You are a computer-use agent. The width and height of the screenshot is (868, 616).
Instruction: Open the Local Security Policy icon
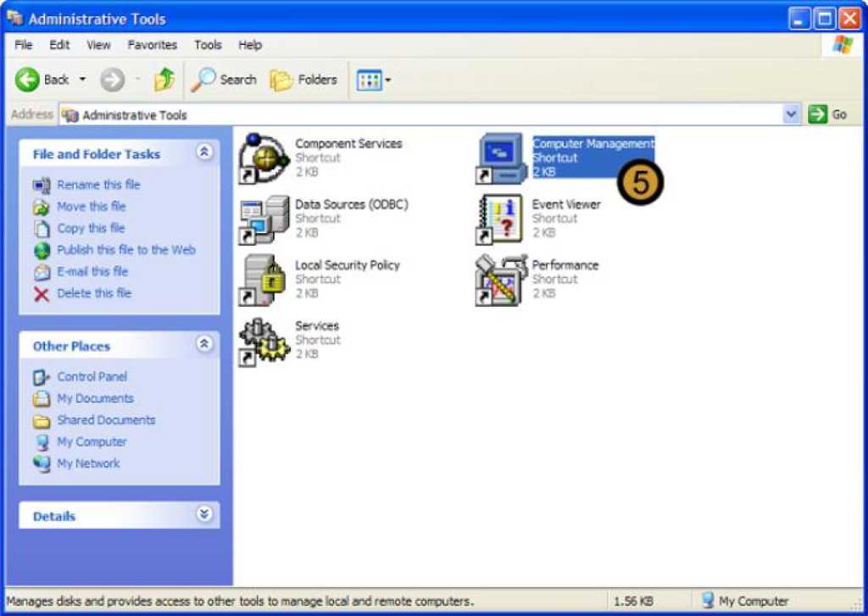click(264, 280)
